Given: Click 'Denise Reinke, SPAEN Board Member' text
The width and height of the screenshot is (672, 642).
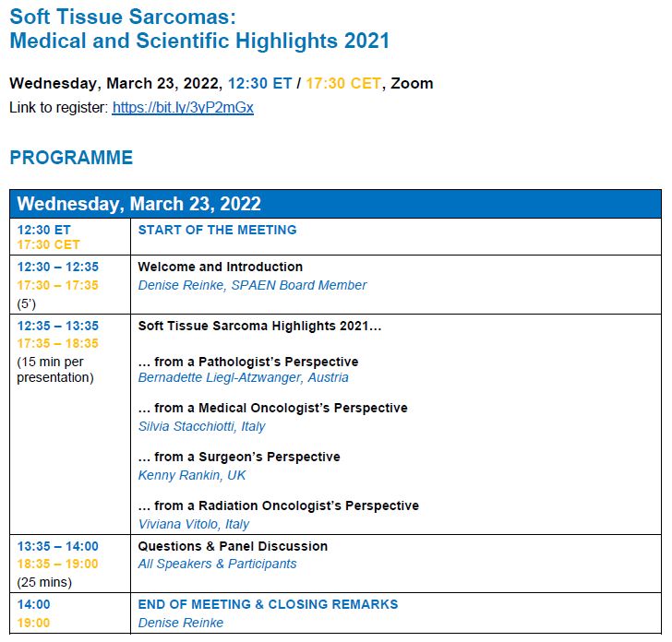Looking at the screenshot, I should coord(252,285).
